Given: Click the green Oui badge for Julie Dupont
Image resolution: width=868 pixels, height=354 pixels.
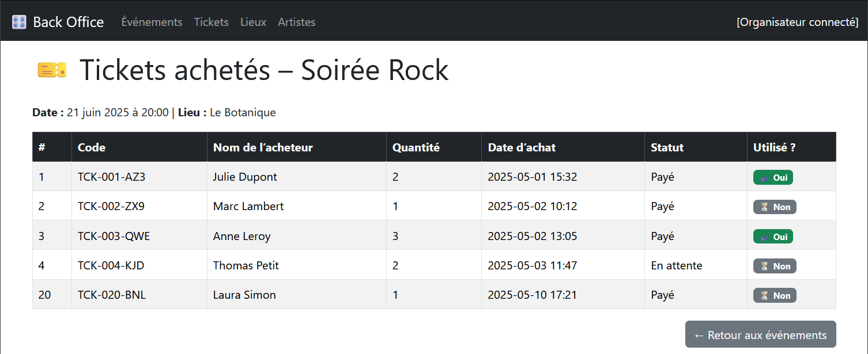Looking at the screenshot, I should (x=773, y=178).
